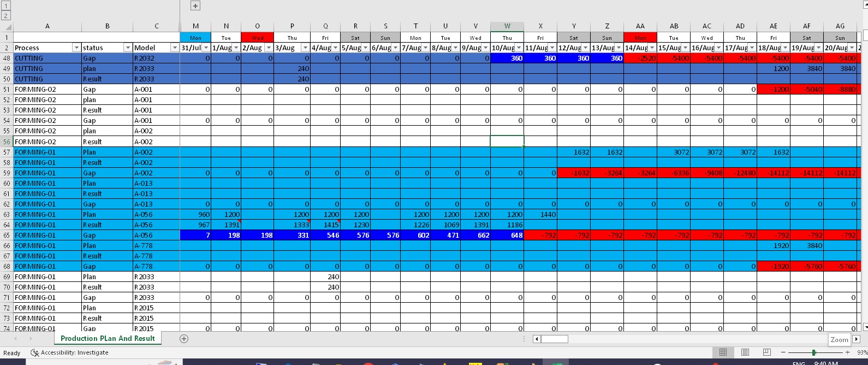This screenshot has width=868, height=365.
Task: Open the status column filter dropdown
Action: tap(127, 48)
